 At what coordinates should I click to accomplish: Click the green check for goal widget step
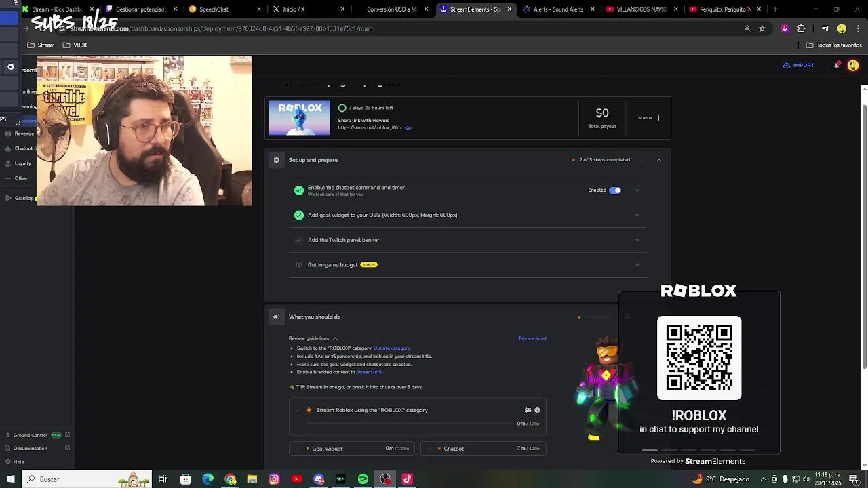click(299, 215)
